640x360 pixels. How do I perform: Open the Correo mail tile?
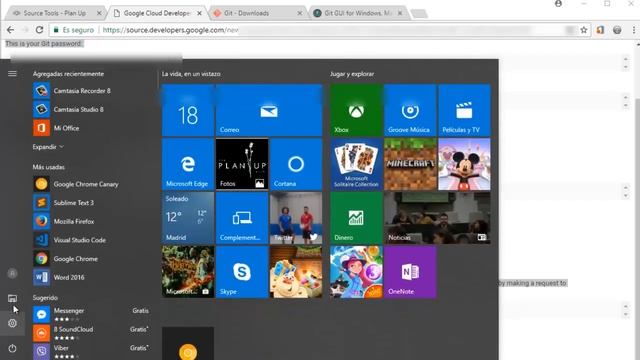coord(269,110)
